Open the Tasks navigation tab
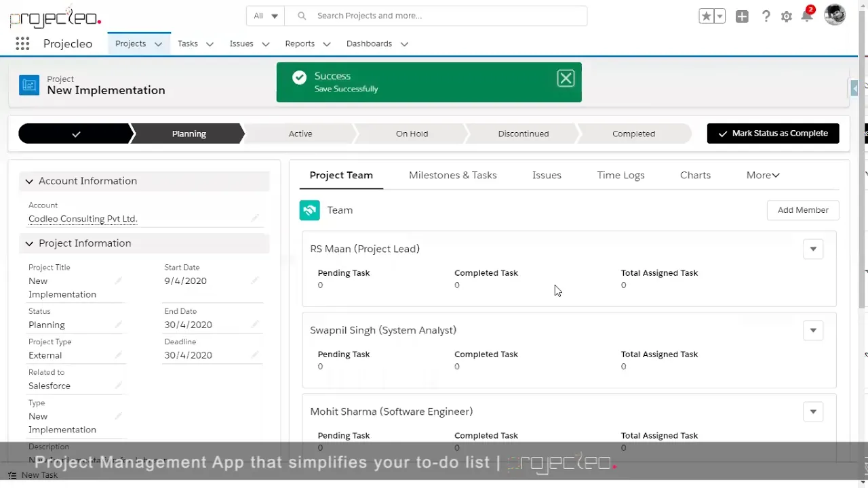 pos(188,43)
